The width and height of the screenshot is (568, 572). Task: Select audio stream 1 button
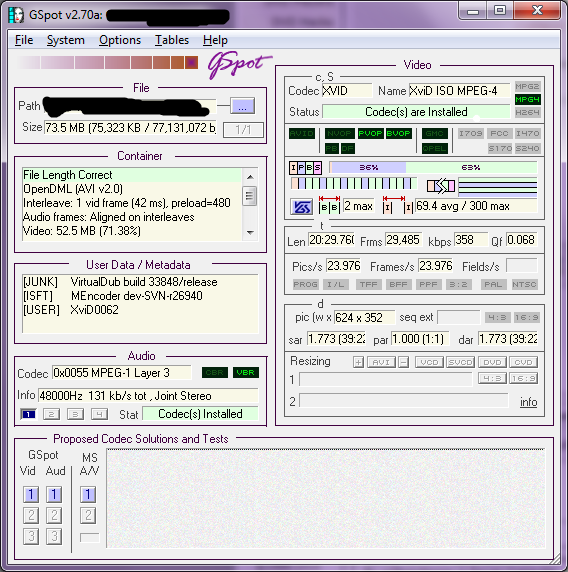[x=28, y=414]
